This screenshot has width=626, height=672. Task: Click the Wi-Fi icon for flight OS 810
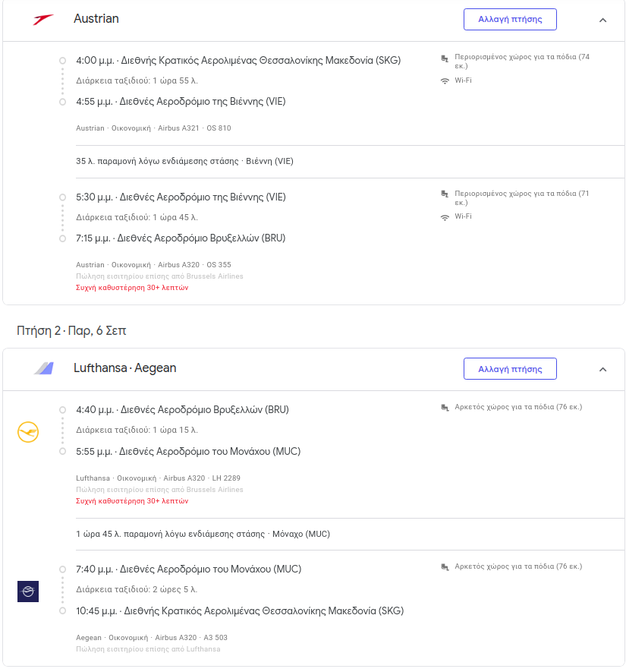pos(445,81)
